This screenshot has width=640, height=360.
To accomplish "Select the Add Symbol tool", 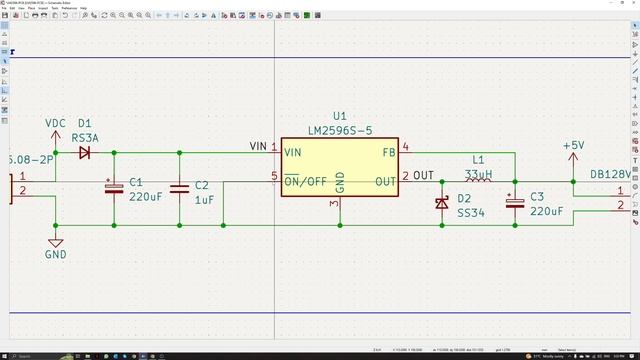I will pos(635,44).
